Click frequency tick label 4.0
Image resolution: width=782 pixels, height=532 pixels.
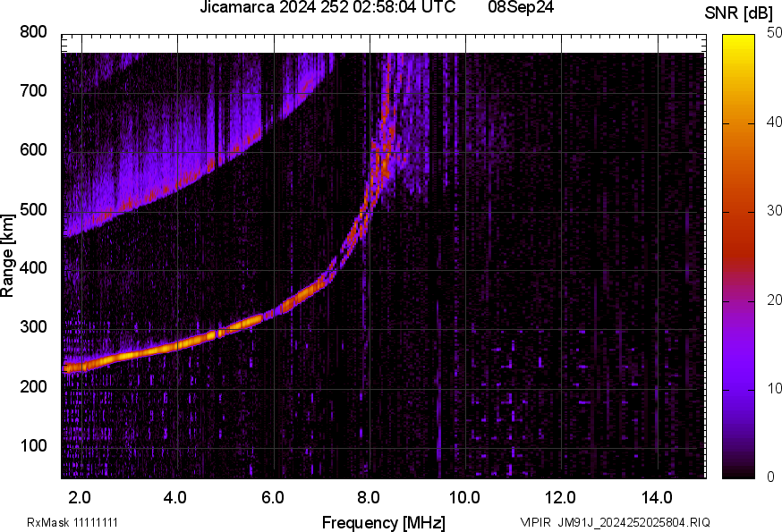(x=175, y=497)
